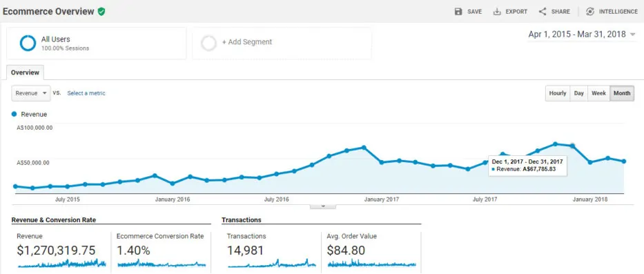Click the empty Add Segment circle
This screenshot has width=644, height=274.
[208, 43]
